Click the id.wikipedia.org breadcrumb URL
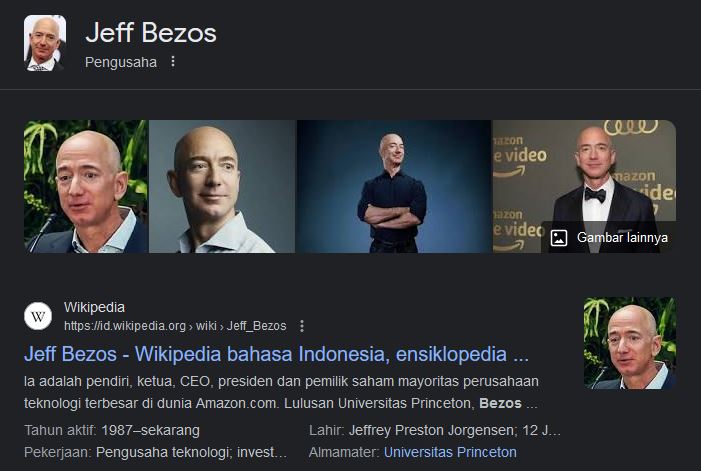This screenshot has width=701, height=471. pos(175,326)
